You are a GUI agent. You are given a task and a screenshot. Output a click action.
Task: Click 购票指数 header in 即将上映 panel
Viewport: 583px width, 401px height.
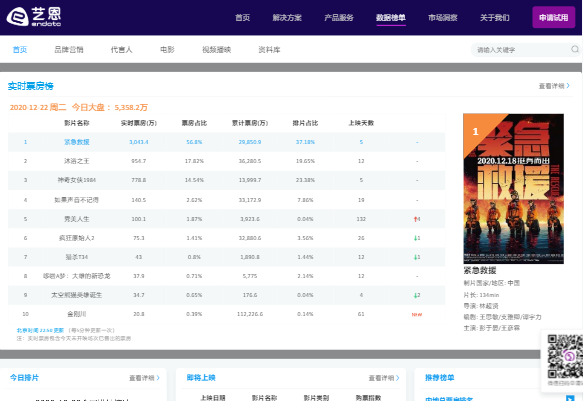point(368,398)
